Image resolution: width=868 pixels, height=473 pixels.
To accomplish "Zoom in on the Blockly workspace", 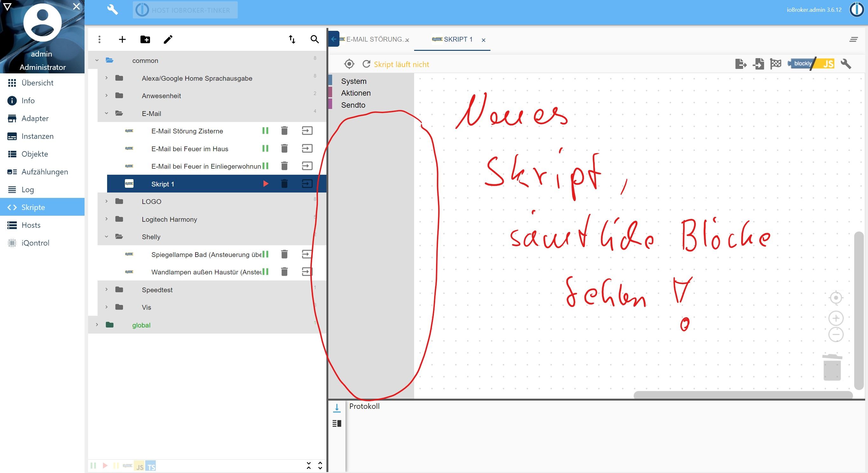I will [x=836, y=318].
